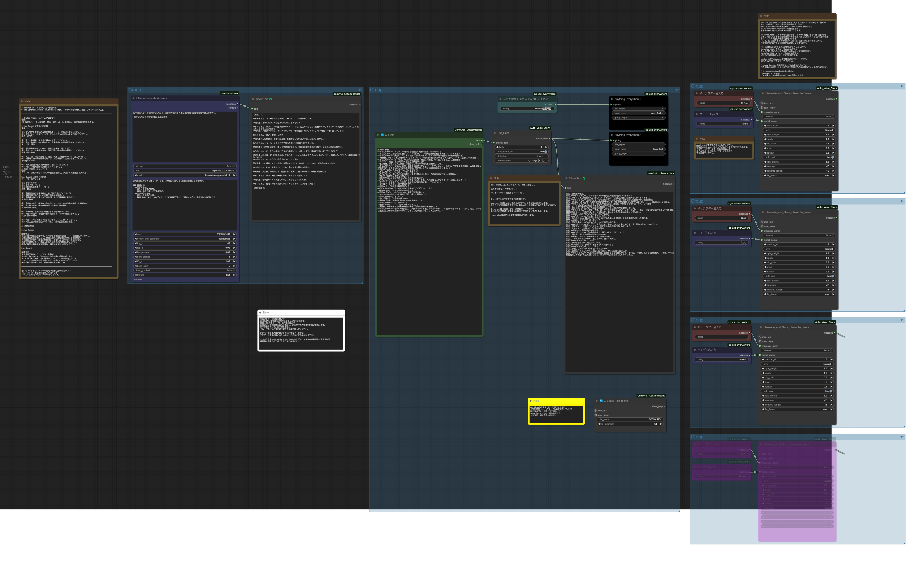Image resolution: width=924 pixels, height=566 pixels.
Task: Click the comfyui-custom-scripts badge in the Ollama group
Action: click(347, 94)
